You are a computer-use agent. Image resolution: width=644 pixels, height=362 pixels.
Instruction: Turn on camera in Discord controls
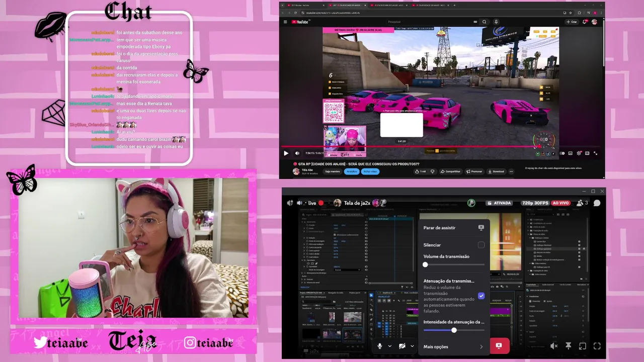tap(402, 346)
